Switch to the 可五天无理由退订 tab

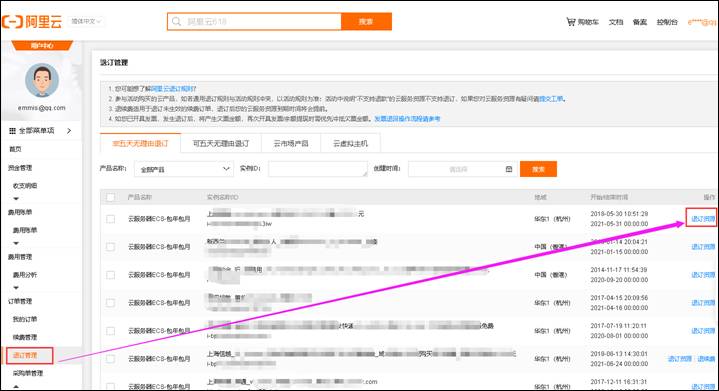pos(221,143)
